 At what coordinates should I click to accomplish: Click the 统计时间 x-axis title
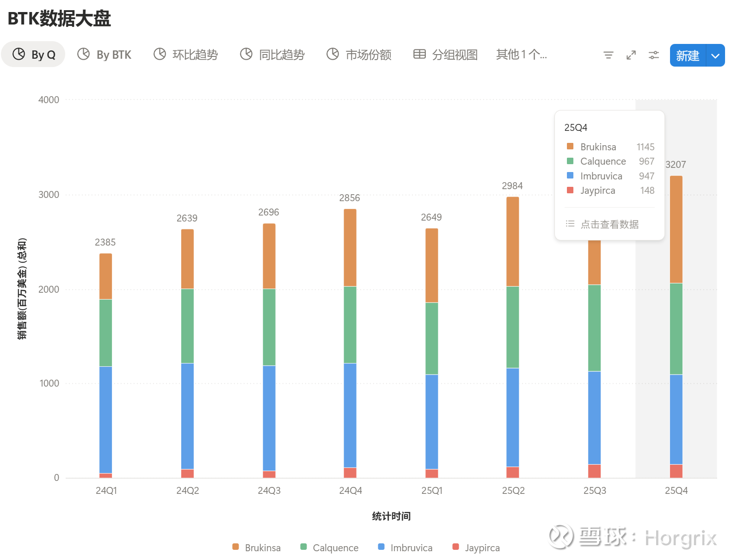392,516
